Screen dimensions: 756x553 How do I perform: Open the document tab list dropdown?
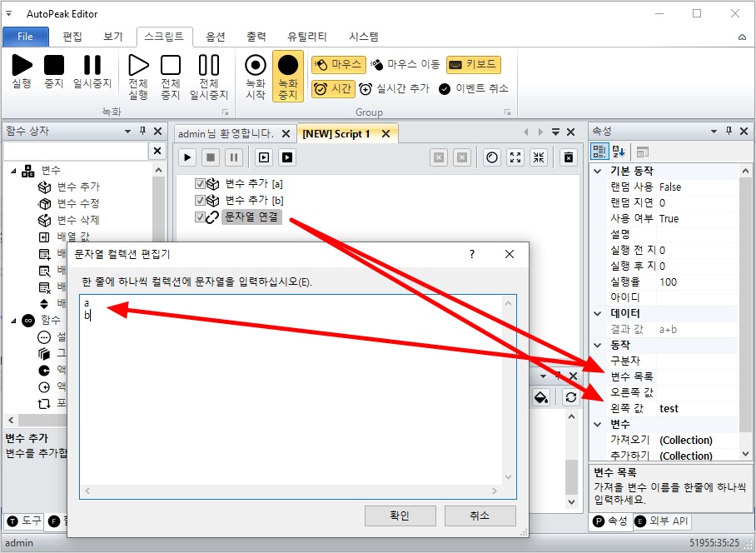555,132
